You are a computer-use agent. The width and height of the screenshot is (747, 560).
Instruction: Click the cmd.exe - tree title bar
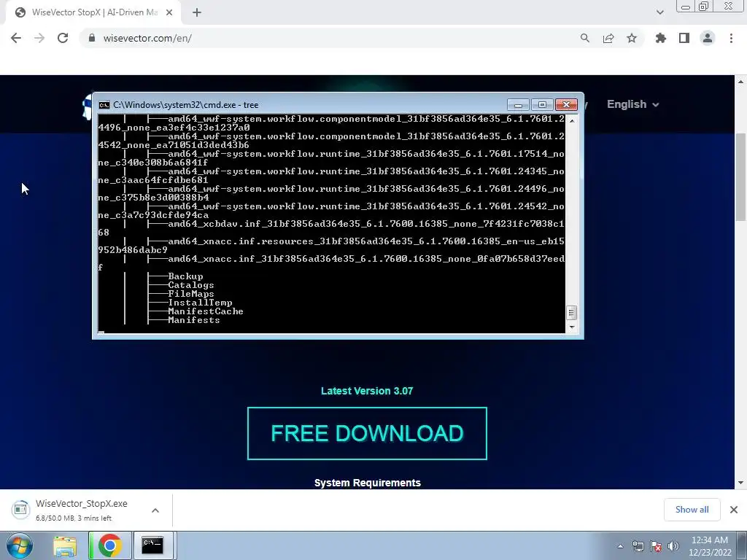305,105
